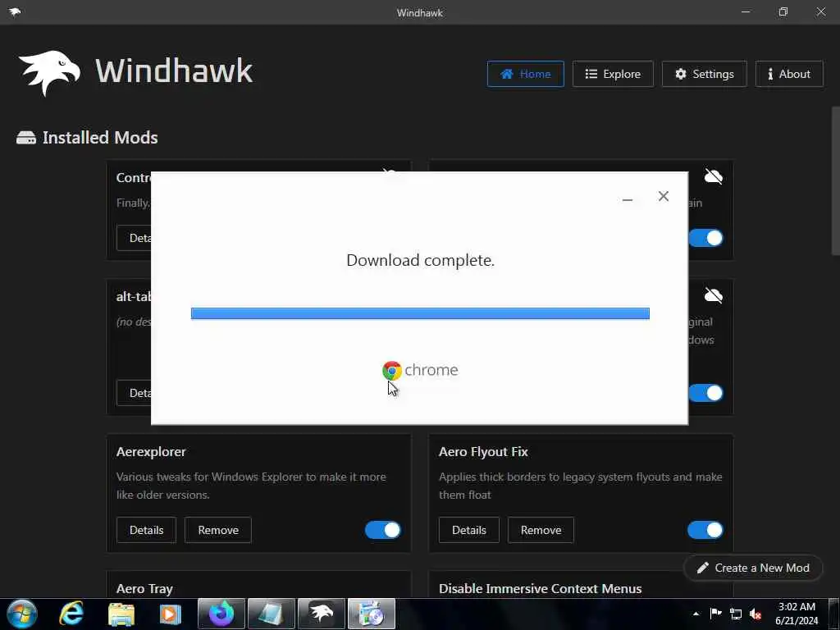Toggle the mod switch below the 'dows' text
Viewport: 840px width, 630px height.
pos(705,393)
